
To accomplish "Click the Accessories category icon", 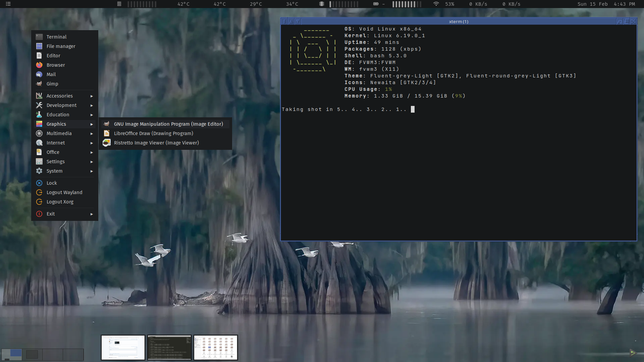I will 39,96.
